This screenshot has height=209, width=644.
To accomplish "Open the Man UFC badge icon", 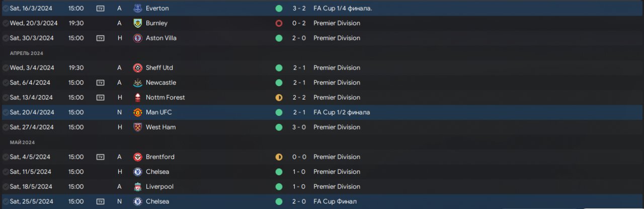I will click(137, 112).
